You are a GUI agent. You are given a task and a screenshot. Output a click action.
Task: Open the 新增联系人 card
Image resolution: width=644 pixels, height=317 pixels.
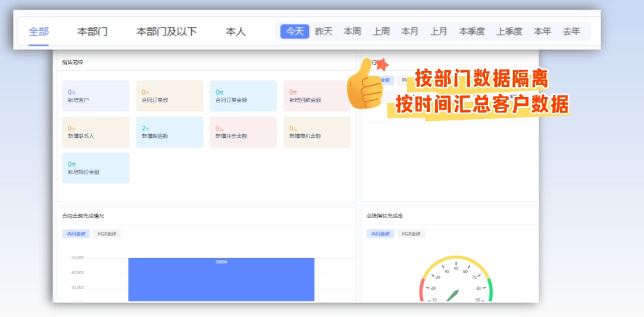point(96,132)
